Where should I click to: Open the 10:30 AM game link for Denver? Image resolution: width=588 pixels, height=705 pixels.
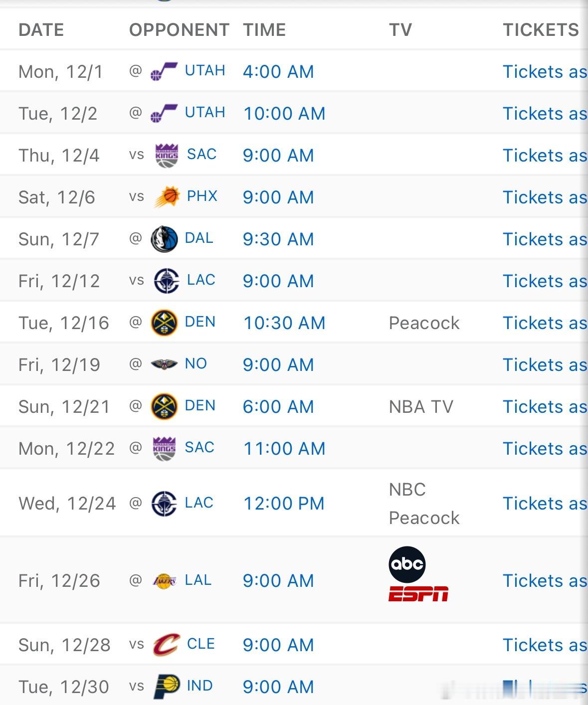click(284, 323)
